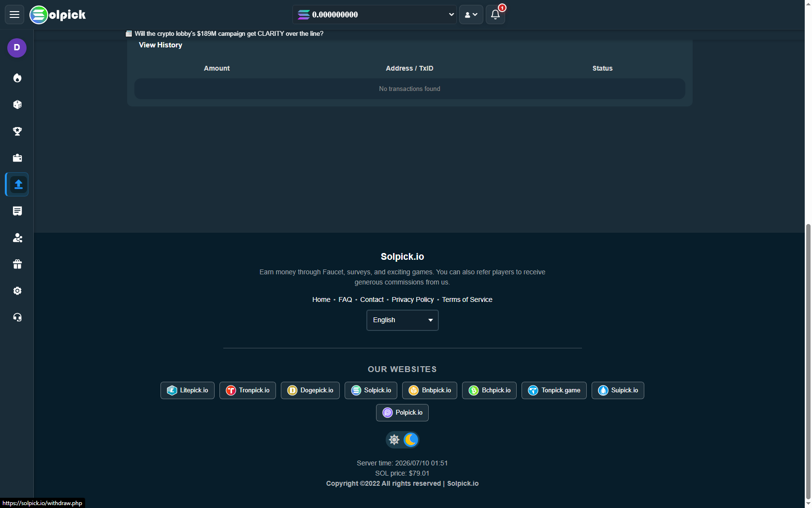This screenshot has height=508, width=812.
Task: Open the dice games sidebar icon
Action: [17, 105]
